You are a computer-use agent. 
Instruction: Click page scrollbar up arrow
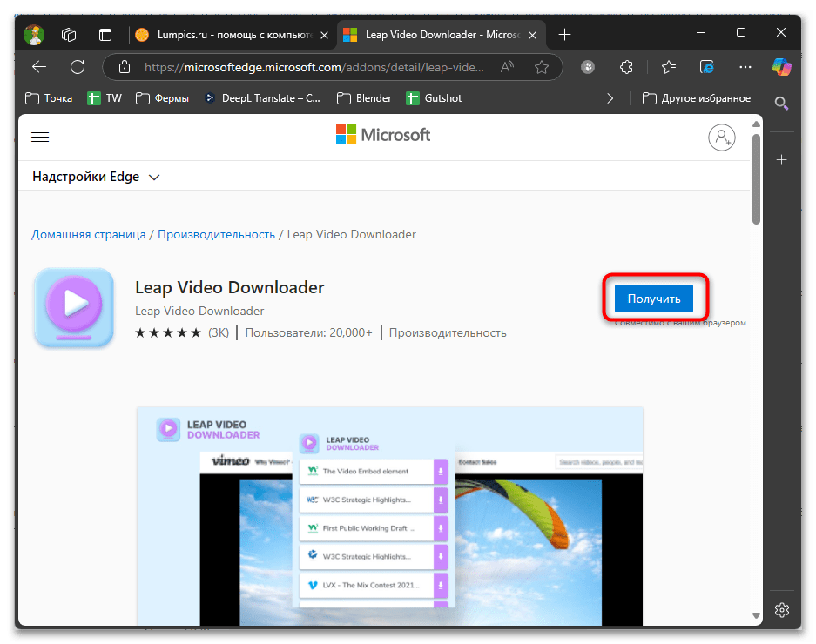click(756, 124)
